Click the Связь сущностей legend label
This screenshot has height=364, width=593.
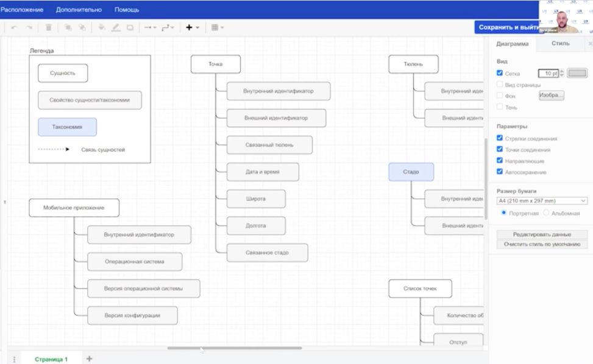[x=103, y=150]
